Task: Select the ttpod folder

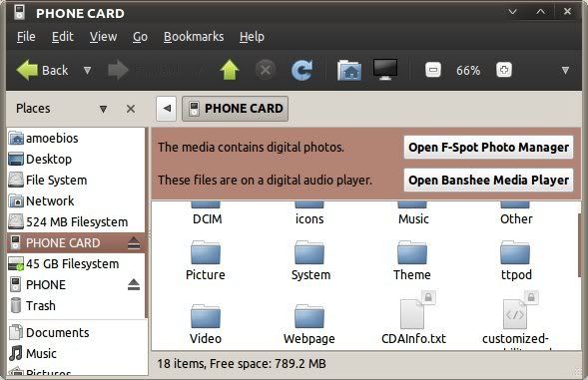Action: 516,261
